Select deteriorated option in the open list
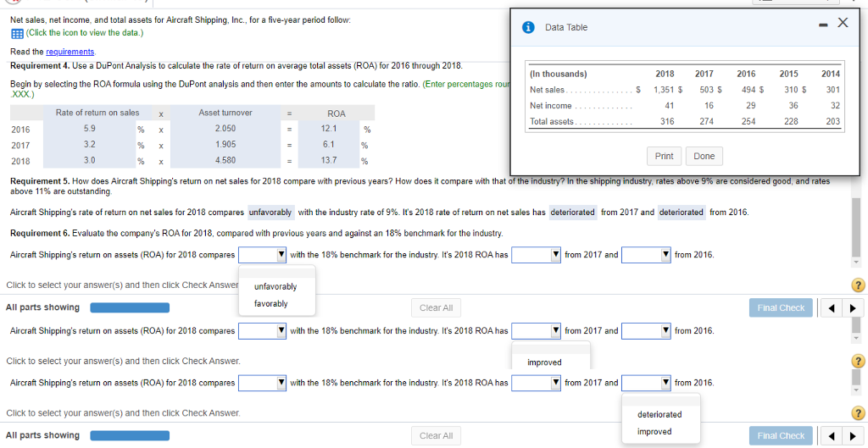Image resolution: width=868 pixels, height=448 pixels. pyautogui.click(x=659, y=414)
